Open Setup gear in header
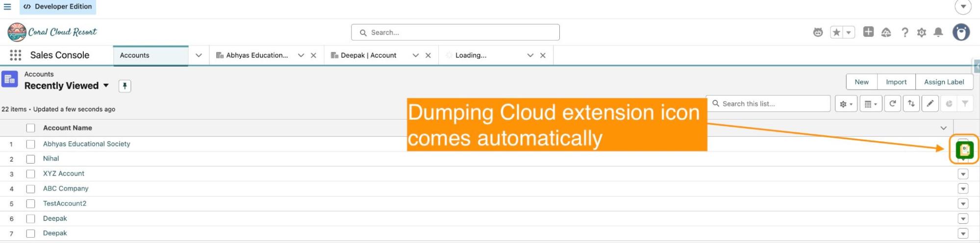The height and width of the screenshot is (243, 980). [x=922, y=32]
